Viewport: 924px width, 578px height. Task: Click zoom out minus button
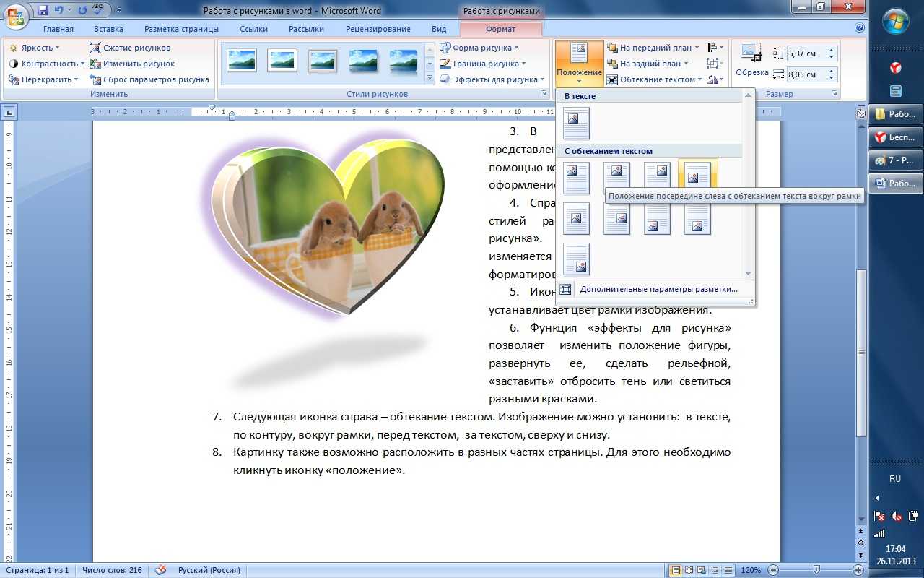tap(772, 570)
